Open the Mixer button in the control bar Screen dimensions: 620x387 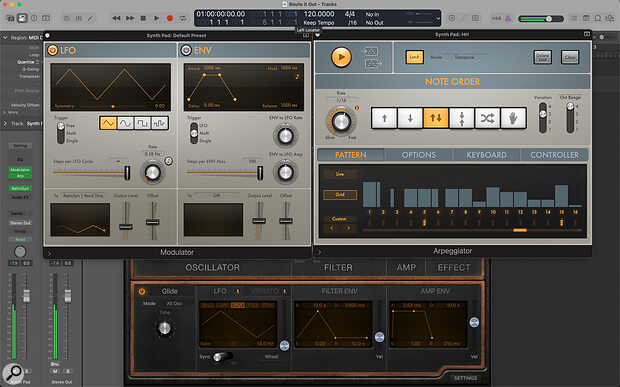pyautogui.click(x=79, y=18)
